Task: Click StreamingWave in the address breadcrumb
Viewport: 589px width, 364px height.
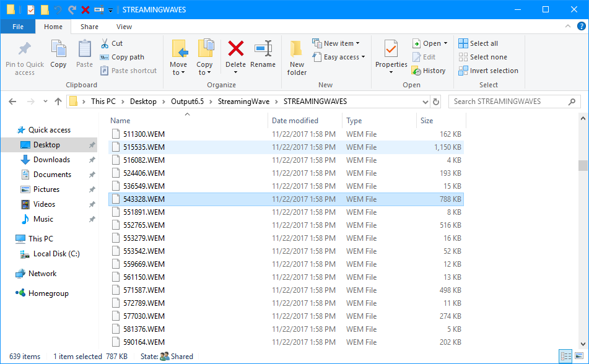Action: [243, 102]
